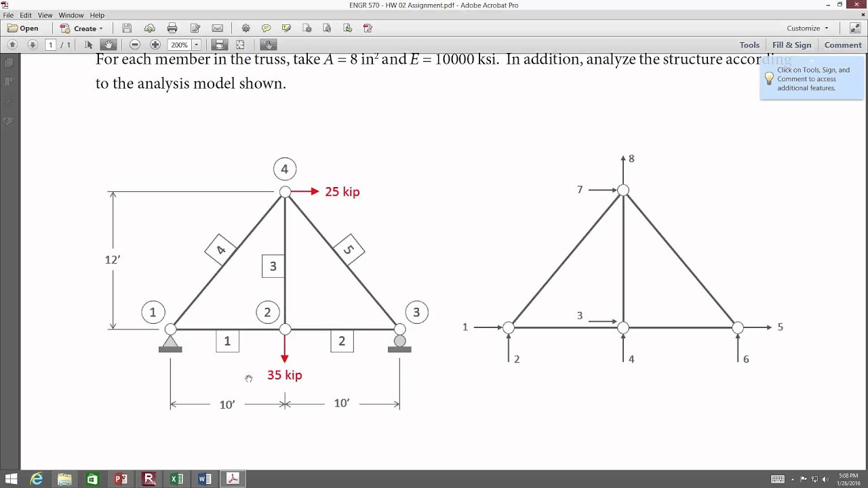Viewport: 868px width, 488px height.
Task: Open the Fill & Sign pane
Action: coord(791,45)
